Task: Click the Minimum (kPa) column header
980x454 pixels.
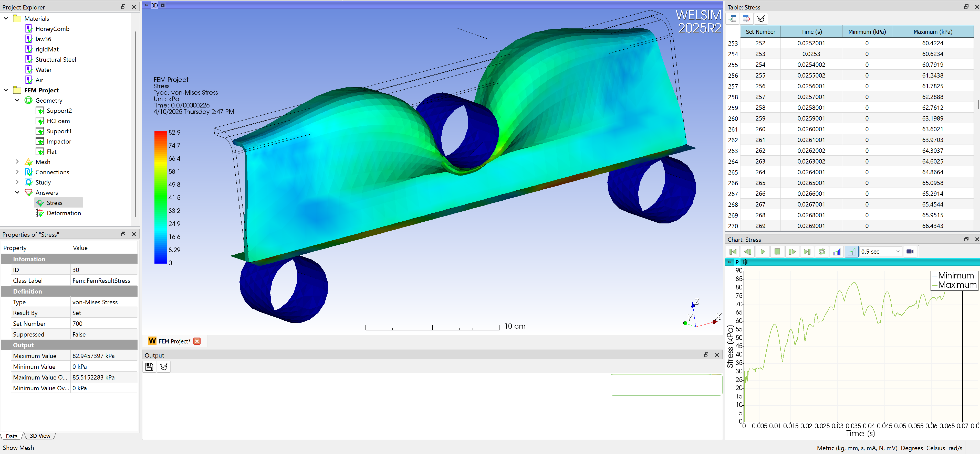Action: [867, 31]
